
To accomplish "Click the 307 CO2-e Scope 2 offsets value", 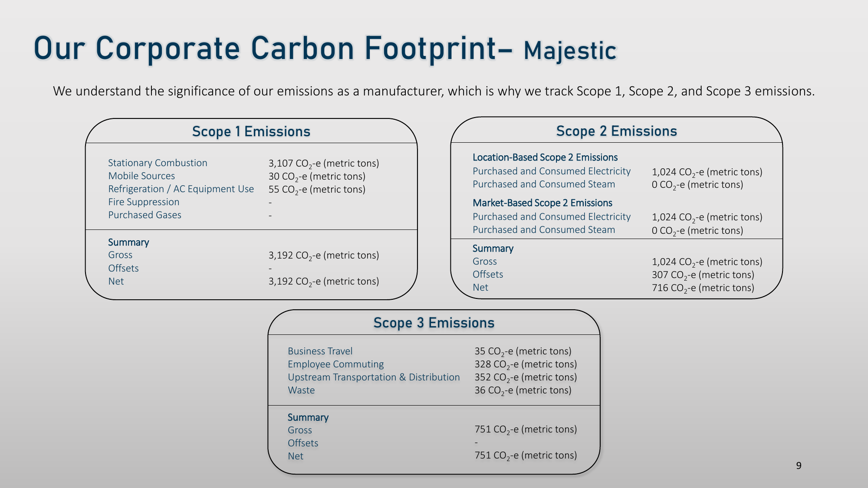I will (x=703, y=275).
